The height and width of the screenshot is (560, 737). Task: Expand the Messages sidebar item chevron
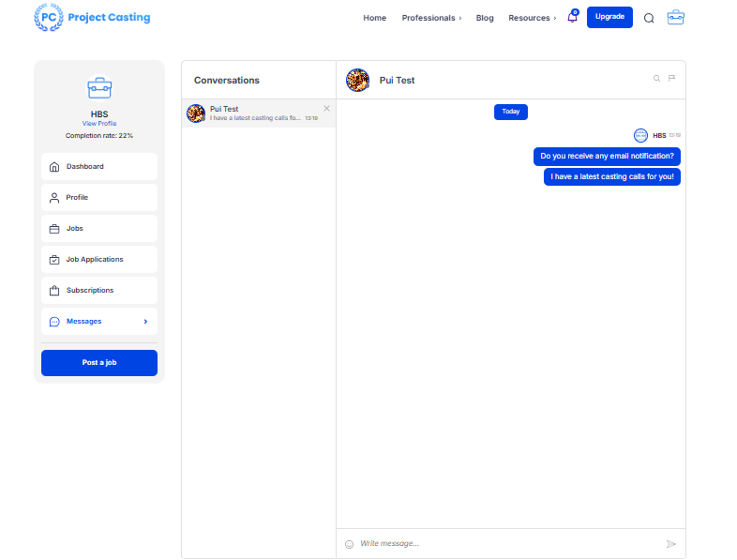pos(145,322)
